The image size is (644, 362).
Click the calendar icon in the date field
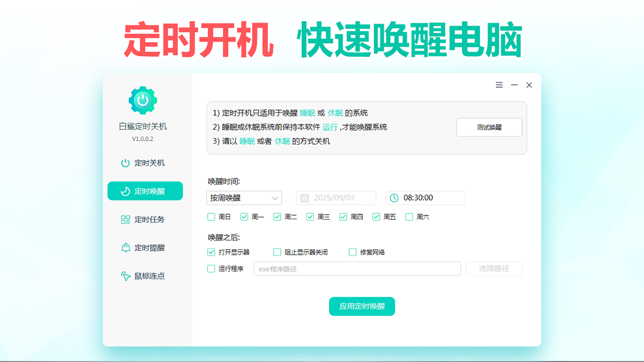click(x=304, y=198)
